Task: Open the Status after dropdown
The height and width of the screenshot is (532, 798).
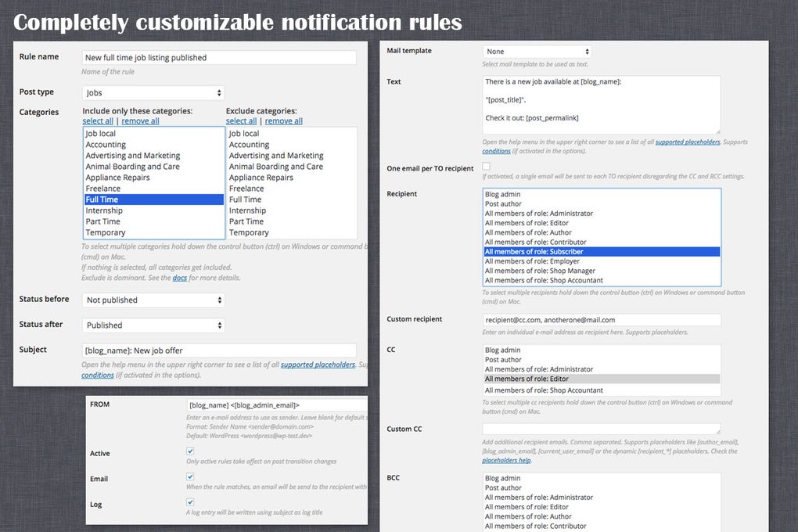Action: pyautogui.click(x=153, y=325)
